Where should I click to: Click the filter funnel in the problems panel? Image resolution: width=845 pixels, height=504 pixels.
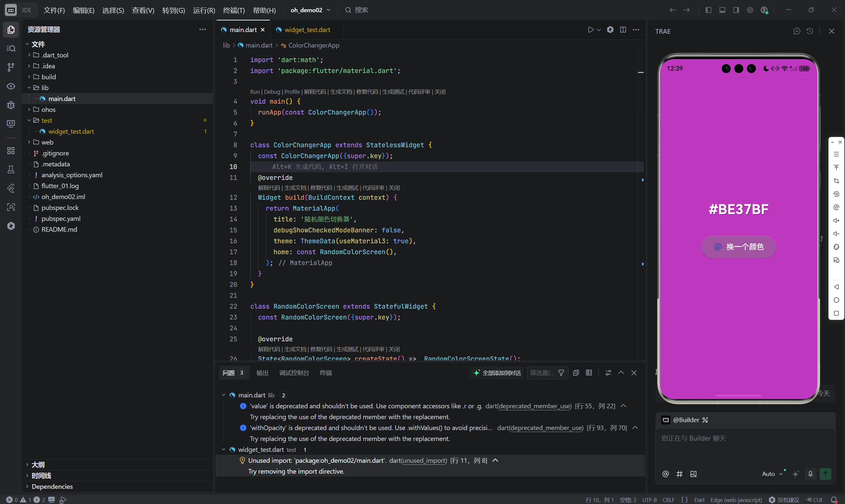coord(561,373)
